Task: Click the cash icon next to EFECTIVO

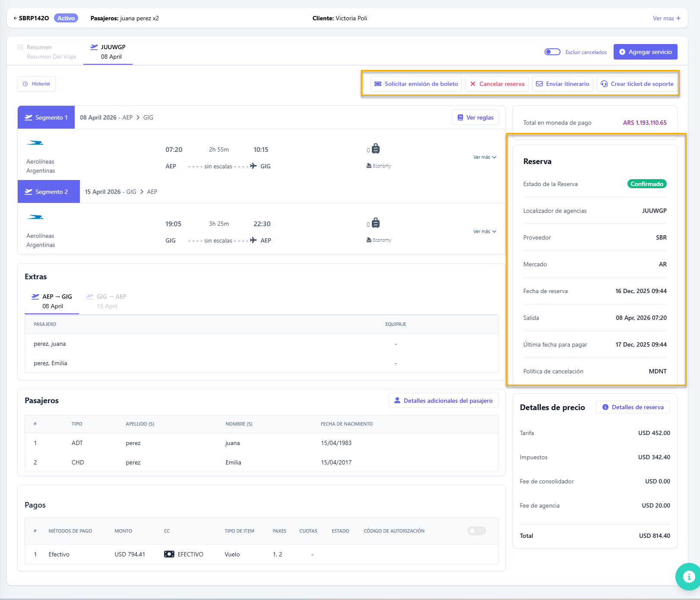Action: point(169,554)
